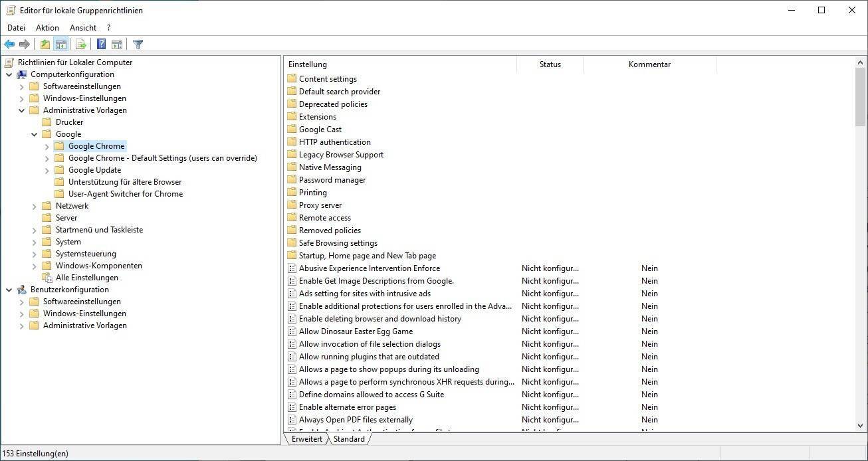Expand the Netzwerk folder node

click(35, 206)
